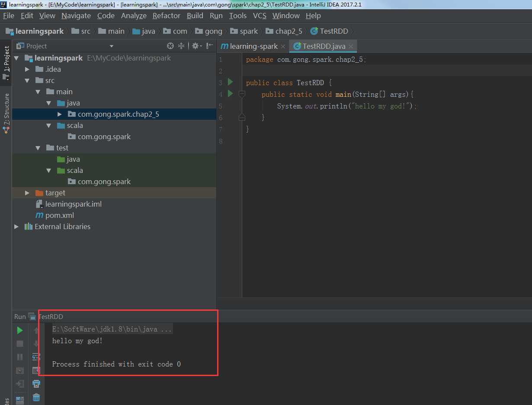This screenshot has width=532, height=405.
Task: Toggle Pause Output in Run toolbar
Action: (x=19, y=357)
